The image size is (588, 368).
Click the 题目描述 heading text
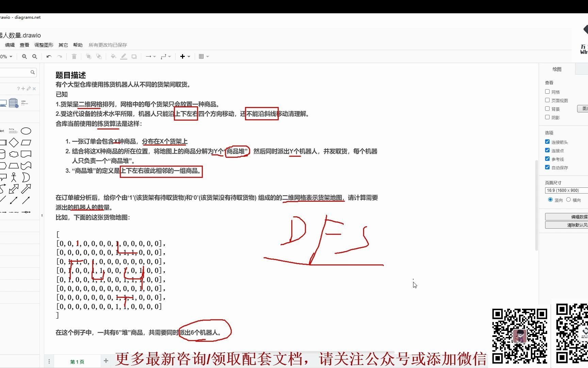coord(71,75)
